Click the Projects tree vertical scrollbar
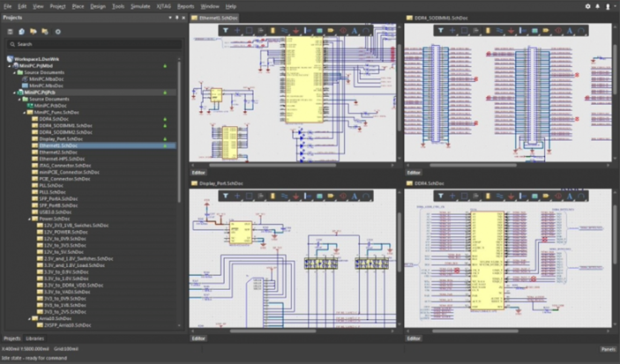This screenshot has height=364, width=620. click(179, 132)
